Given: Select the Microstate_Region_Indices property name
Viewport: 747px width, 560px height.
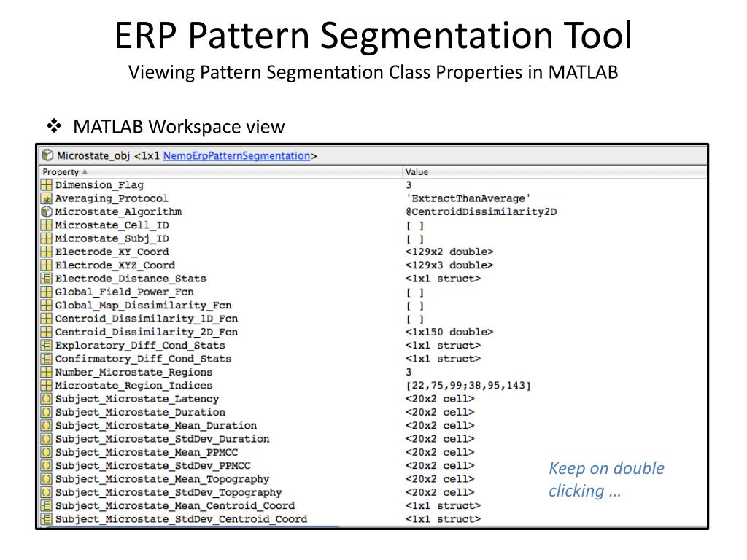Looking at the screenshot, I should click(x=134, y=385).
